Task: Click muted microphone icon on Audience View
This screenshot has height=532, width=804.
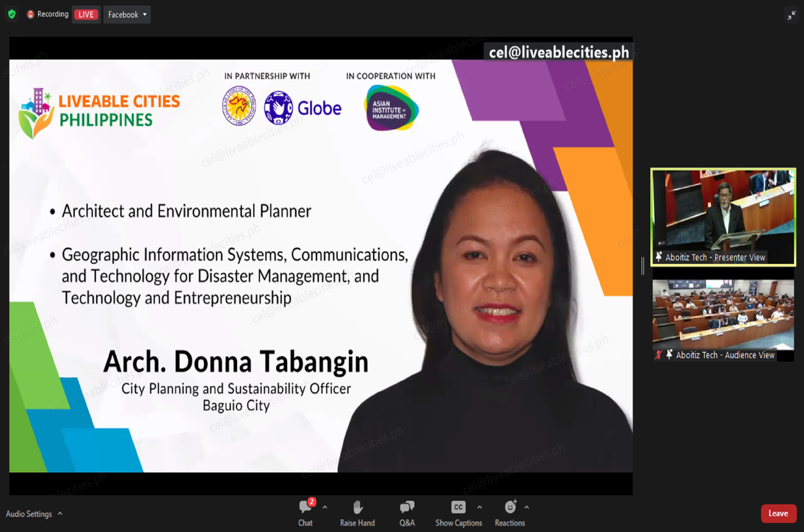Action: [658, 355]
